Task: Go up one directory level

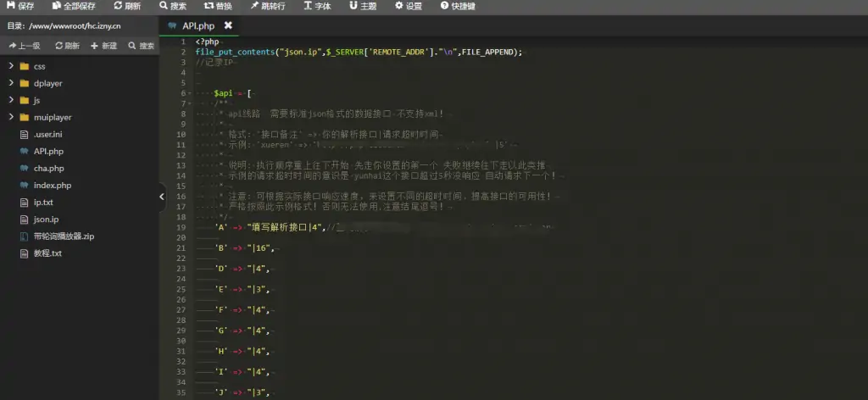Action: [24, 46]
